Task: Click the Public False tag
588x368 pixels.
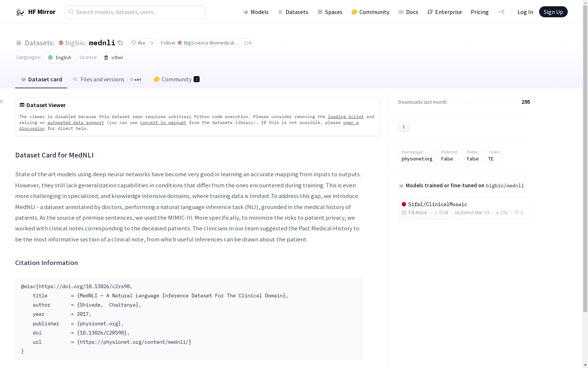Action: pyautogui.click(x=473, y=156)
